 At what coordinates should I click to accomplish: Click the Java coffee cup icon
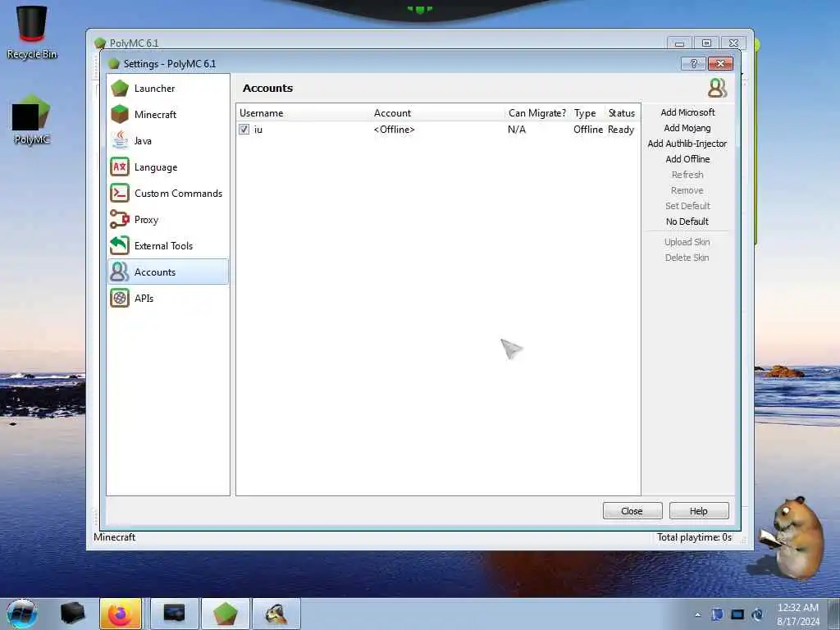[120, 140]
